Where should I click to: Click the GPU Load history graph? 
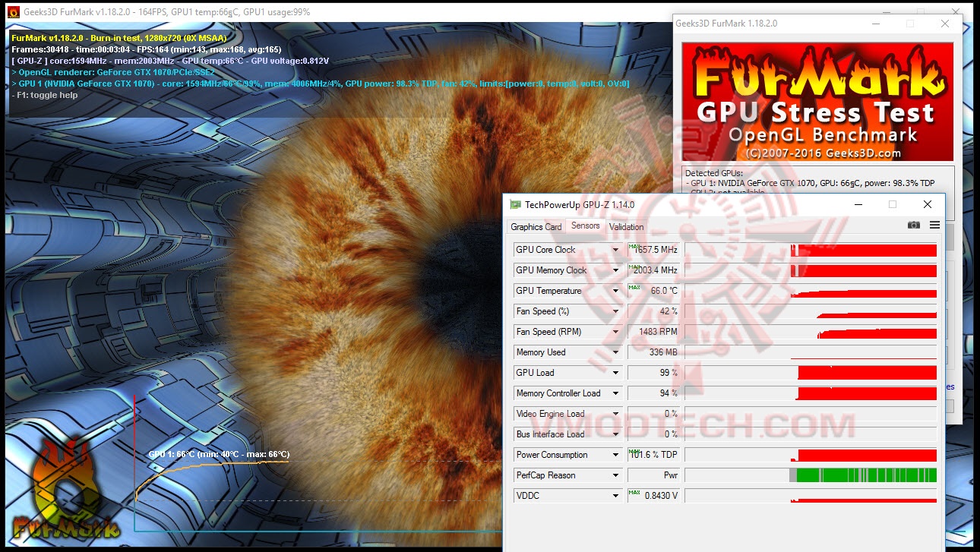[811, 373]
